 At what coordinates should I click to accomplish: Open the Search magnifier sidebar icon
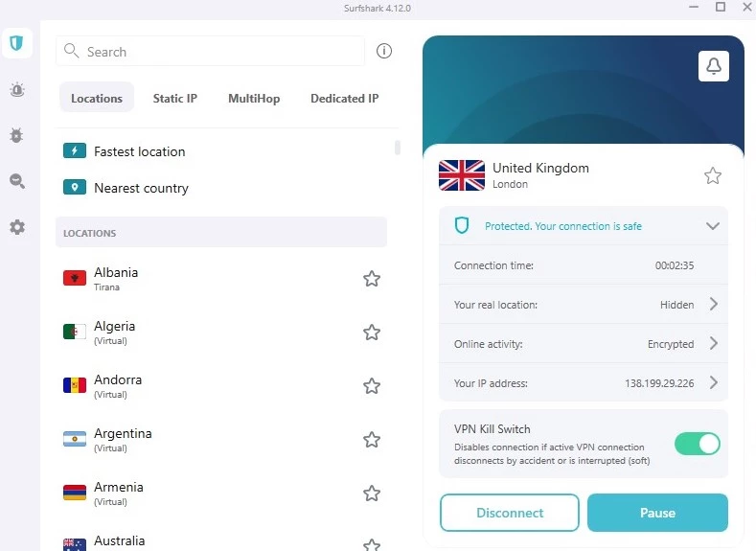[16, 181]
